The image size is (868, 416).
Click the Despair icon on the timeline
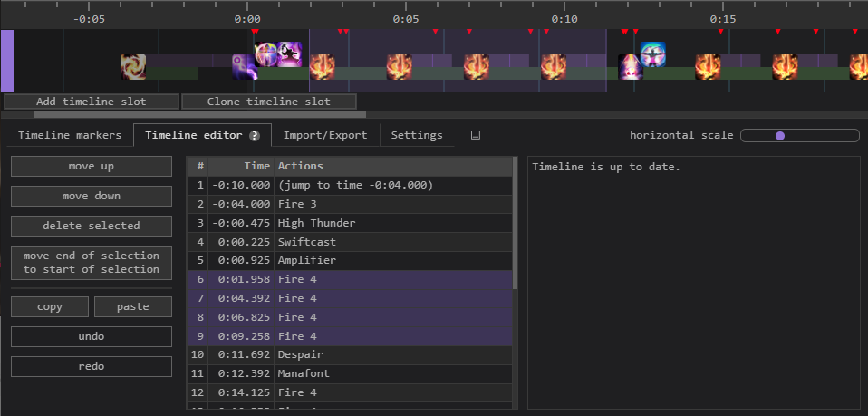click(x=631, y=67)
